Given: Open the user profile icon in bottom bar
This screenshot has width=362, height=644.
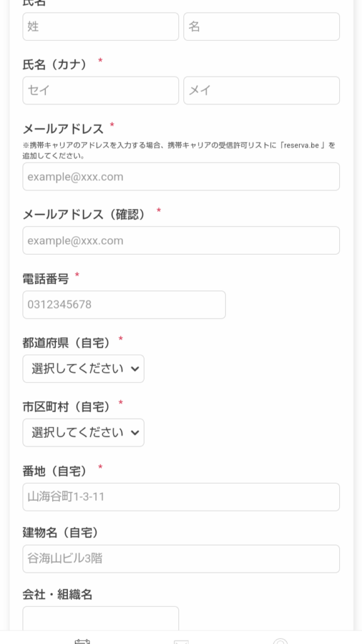Looking at the screenshot, I should 280,641.
